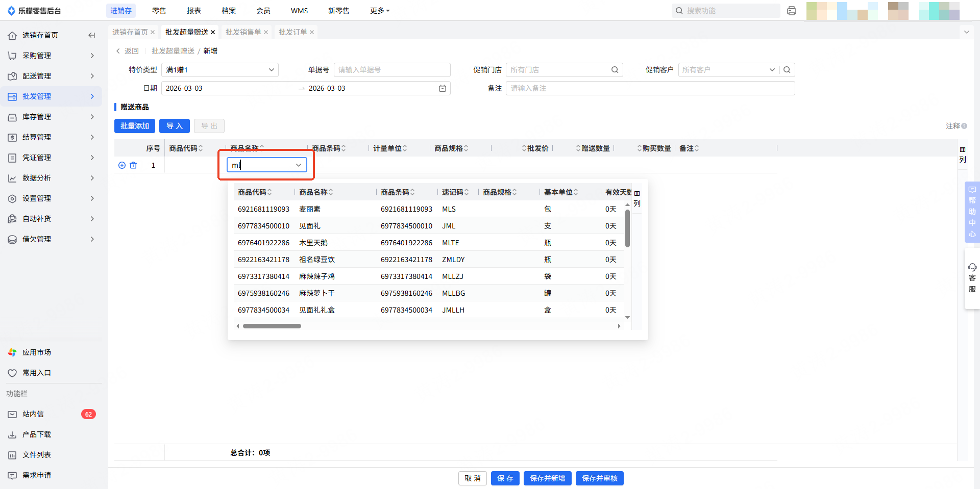Click the 保存 button

[x=505, y=478]
